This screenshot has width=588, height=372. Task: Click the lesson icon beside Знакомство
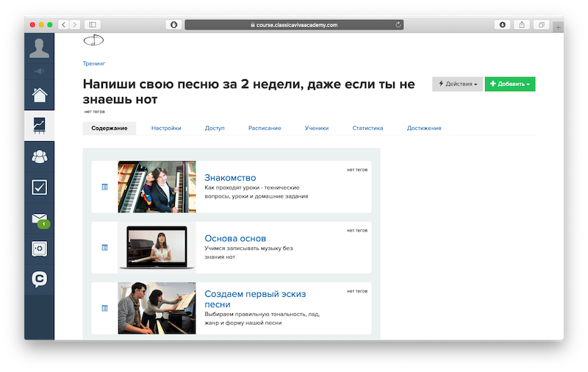point(104,187)
